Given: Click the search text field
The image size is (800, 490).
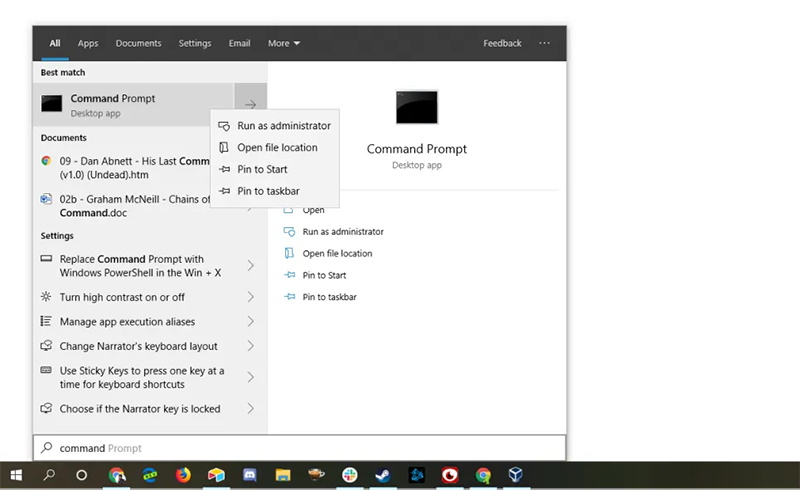Looking at the screenshot, I should pyautogui.click(x=299, y=448).
